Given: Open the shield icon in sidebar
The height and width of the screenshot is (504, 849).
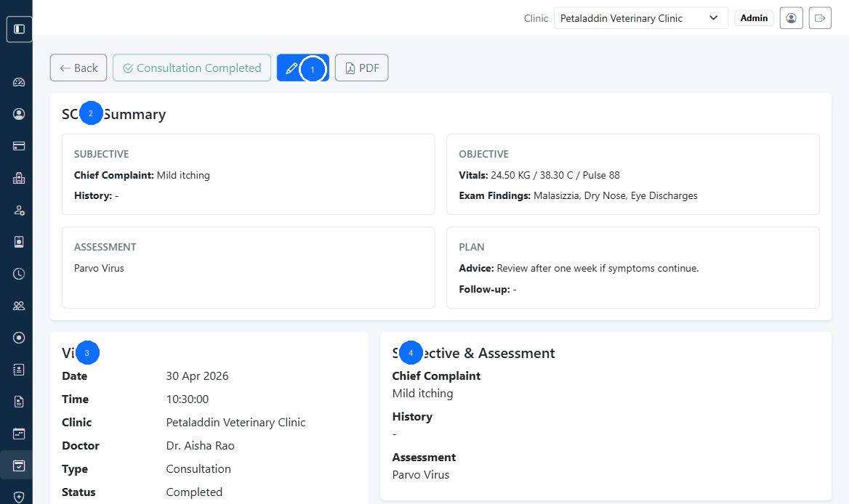Looking at the screenshot, I should (x=19, y=497).
